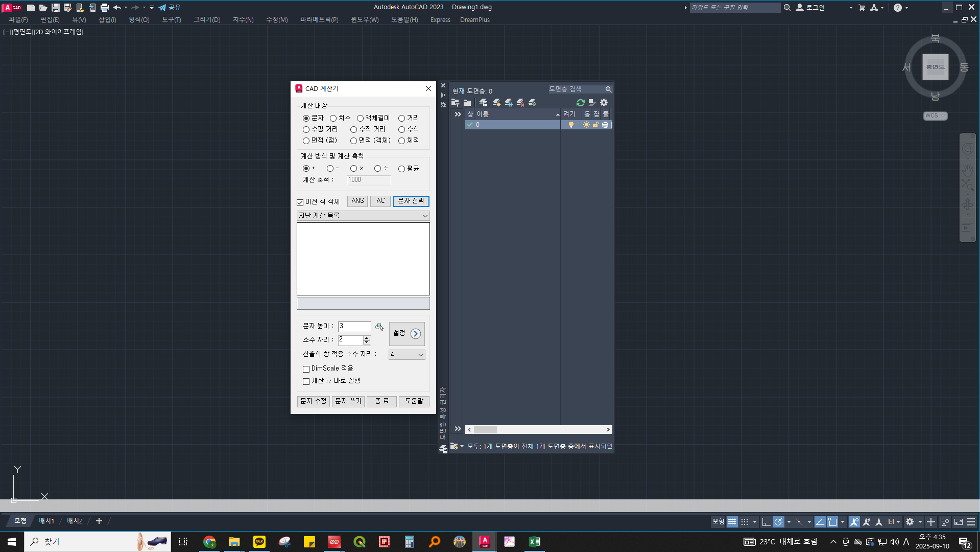Viewport: 980px width, 552px height.
Task: Refresh the layer list
Action: coord(580,103)
